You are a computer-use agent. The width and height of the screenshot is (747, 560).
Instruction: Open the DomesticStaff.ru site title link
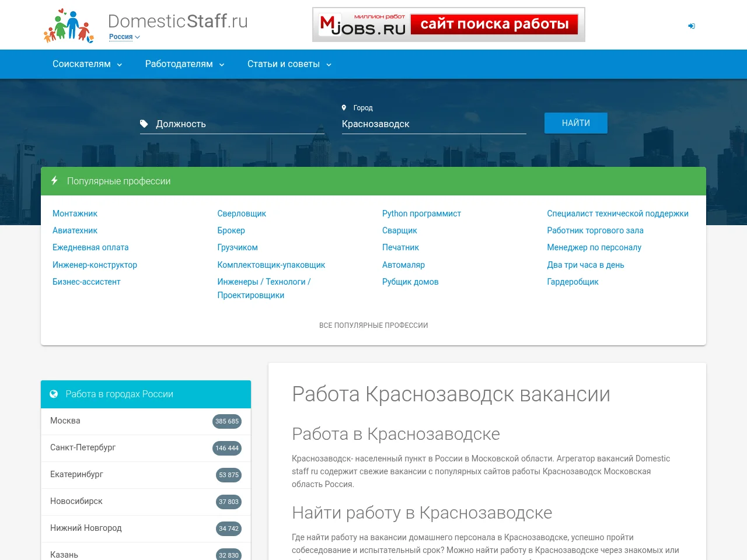[178, 21]
